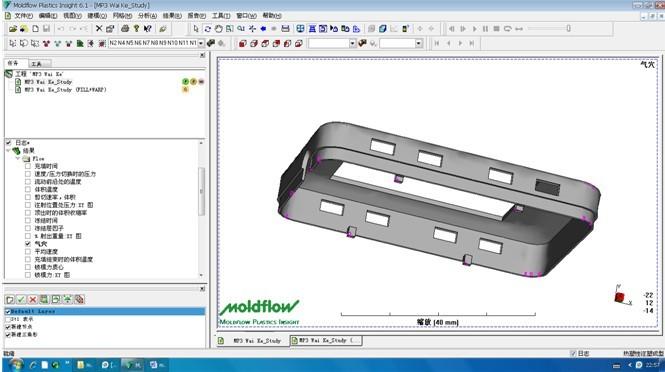Close the layers panel
Screen dimensions: 665x372
202,288
